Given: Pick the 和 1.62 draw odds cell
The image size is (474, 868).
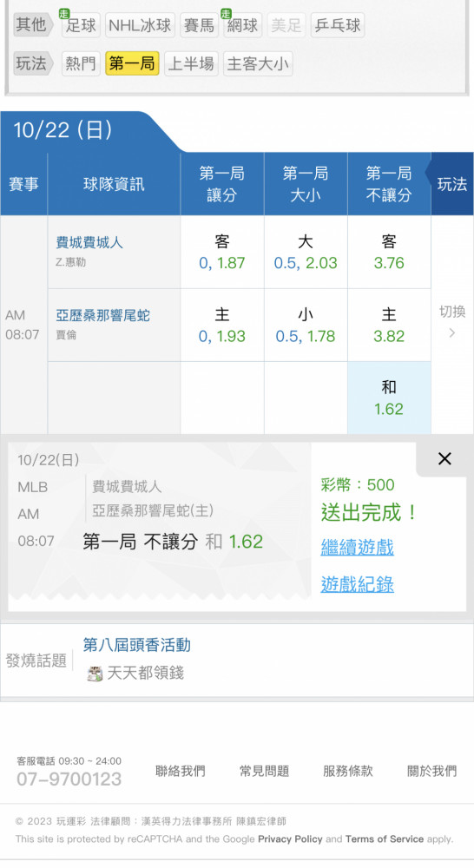Looking at the screenshot, I should pyautogui.click(x=389, y=398).
